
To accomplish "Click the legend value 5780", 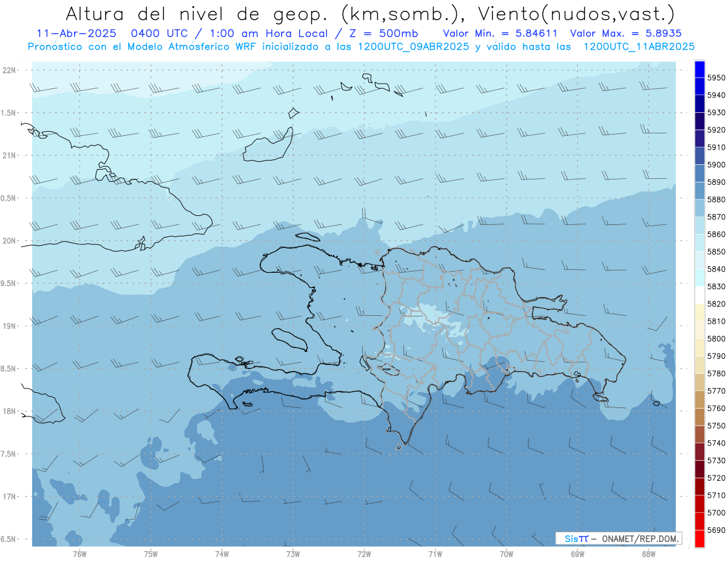I will [x=716, y=373].
